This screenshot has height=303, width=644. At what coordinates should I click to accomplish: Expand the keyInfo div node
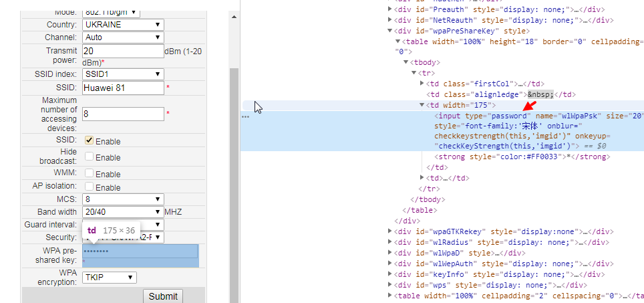point(391,274)
